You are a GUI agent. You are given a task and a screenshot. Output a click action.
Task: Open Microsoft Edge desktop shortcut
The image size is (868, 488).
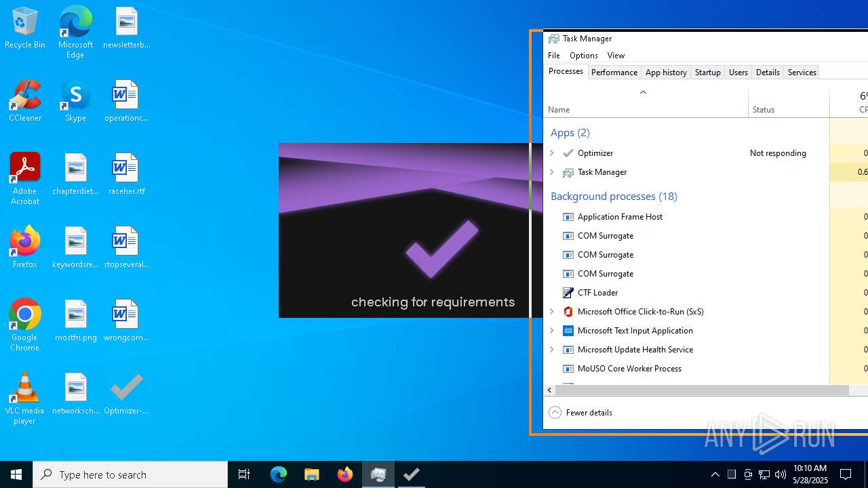(x=75, y=33)
